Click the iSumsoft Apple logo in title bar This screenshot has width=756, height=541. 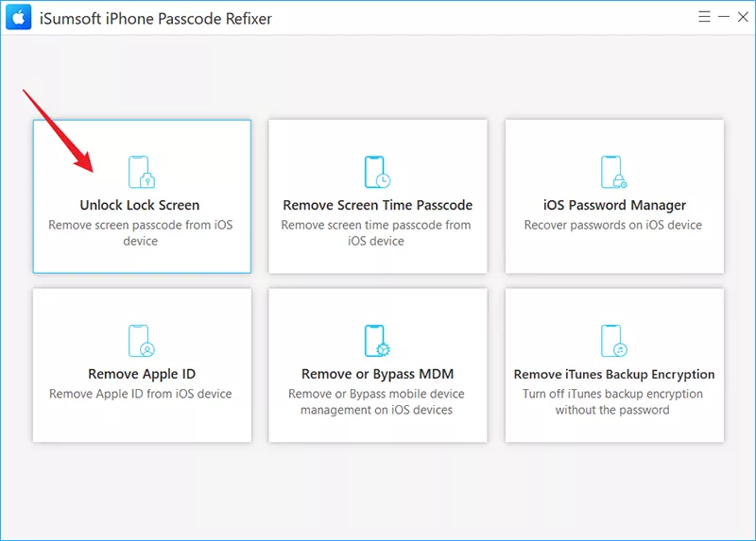(18, 17)
